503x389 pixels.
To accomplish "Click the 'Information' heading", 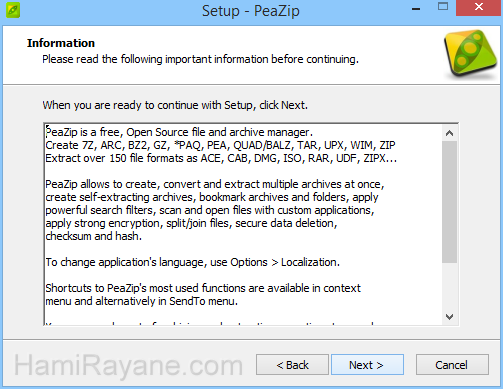I will [x=61, y=43].
